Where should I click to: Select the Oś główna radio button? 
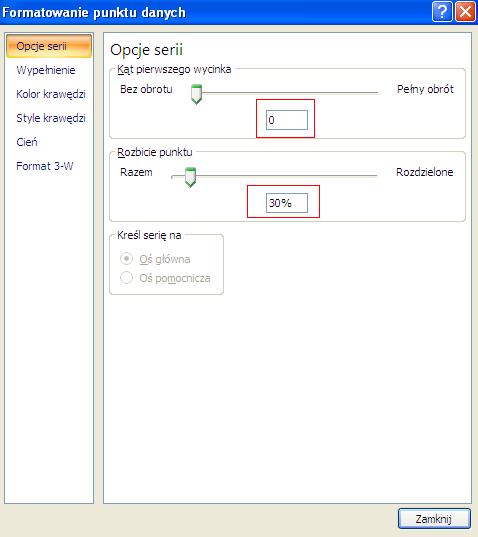pyautogui.click(x=126, y=259)
